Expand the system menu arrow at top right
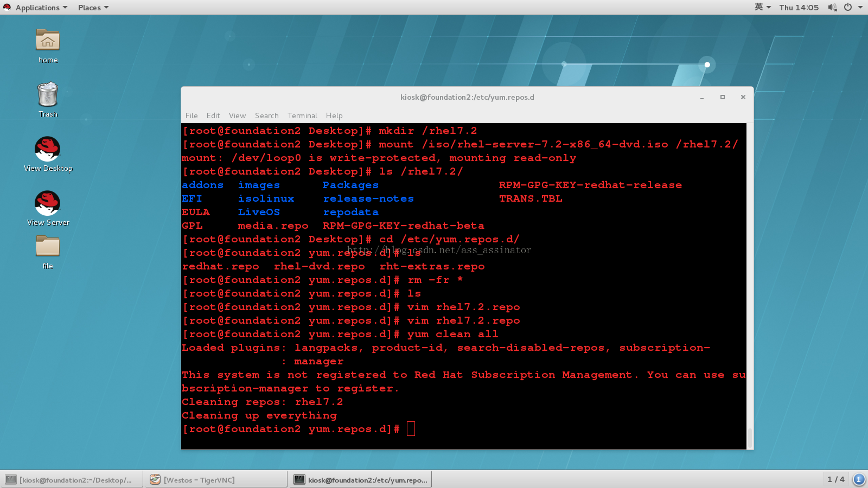868x488 pixels. coord(860,8)
